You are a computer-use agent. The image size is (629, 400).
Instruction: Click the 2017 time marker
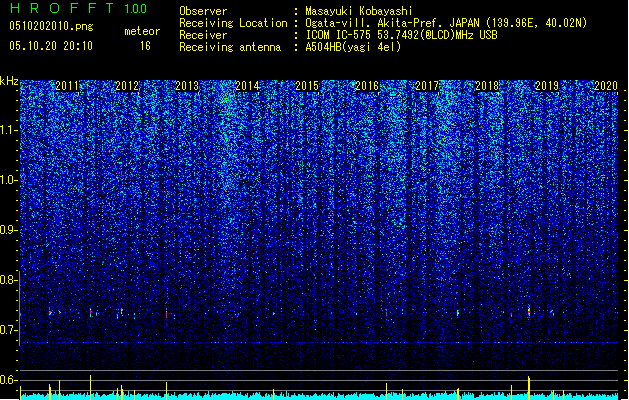pyautogui.click(x=427, y=86)
